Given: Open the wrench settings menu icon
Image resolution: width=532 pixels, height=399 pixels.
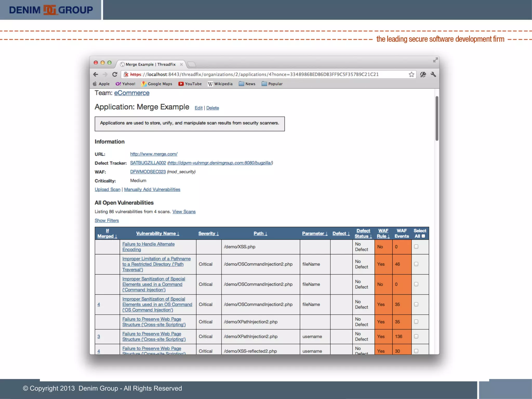Looking at the screenshot, I should 433,75.
